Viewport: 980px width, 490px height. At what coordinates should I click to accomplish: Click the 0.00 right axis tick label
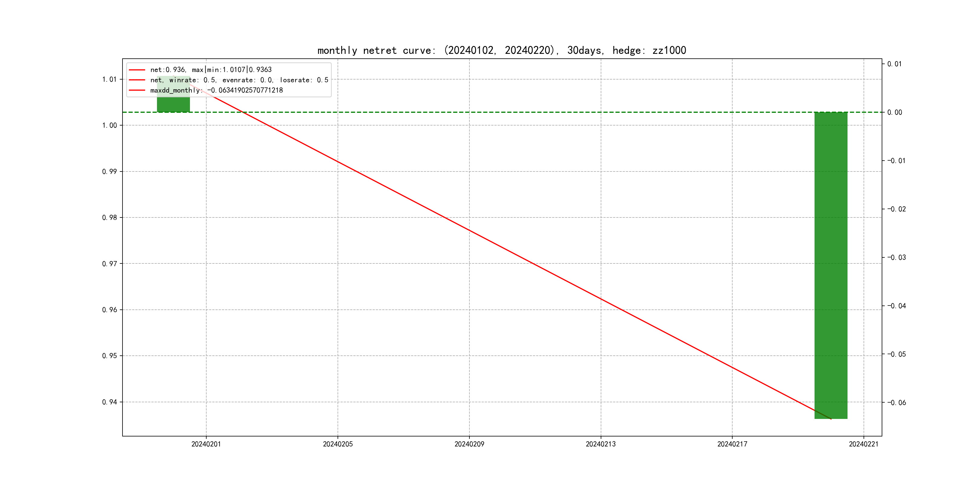click(894, 112)
